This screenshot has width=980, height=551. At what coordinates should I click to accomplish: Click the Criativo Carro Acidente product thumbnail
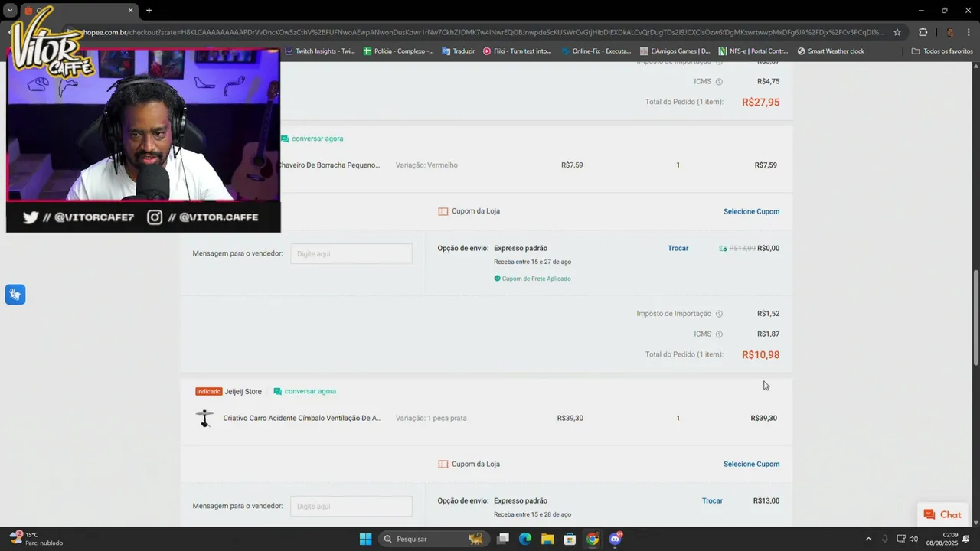(204, 418)
